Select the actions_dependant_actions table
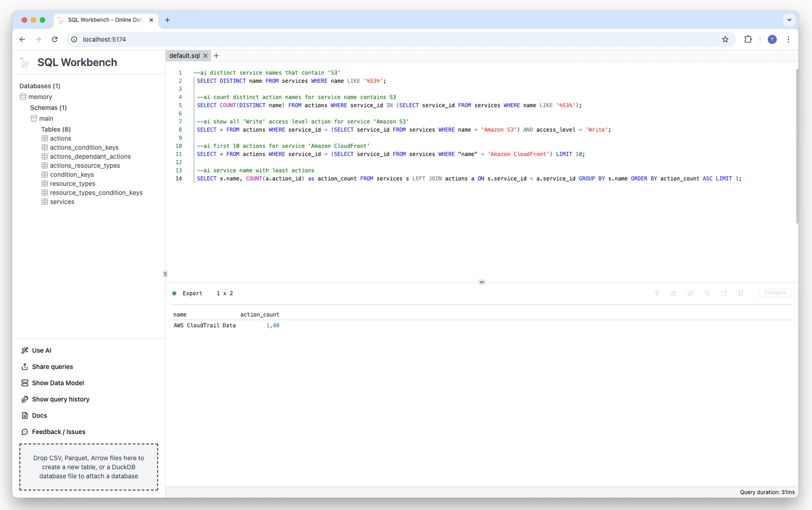The image size is (812, 510). tap(90, 157)
